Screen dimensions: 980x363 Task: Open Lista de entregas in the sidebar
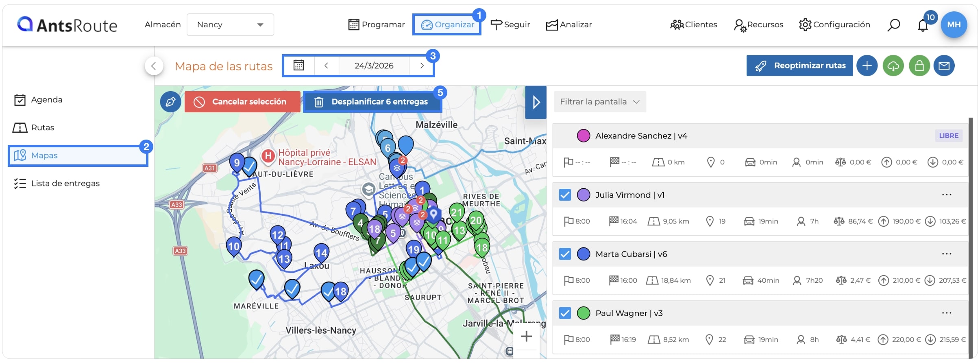(x=57, y=184)
